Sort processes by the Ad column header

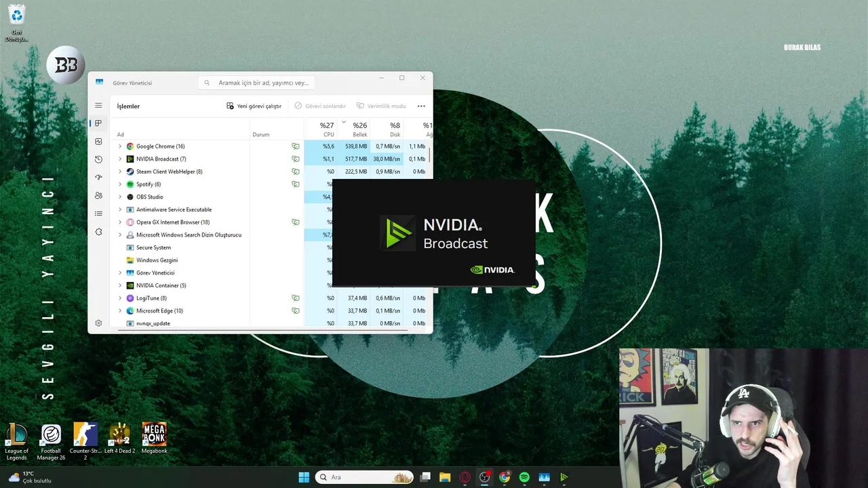pos(180,129)
